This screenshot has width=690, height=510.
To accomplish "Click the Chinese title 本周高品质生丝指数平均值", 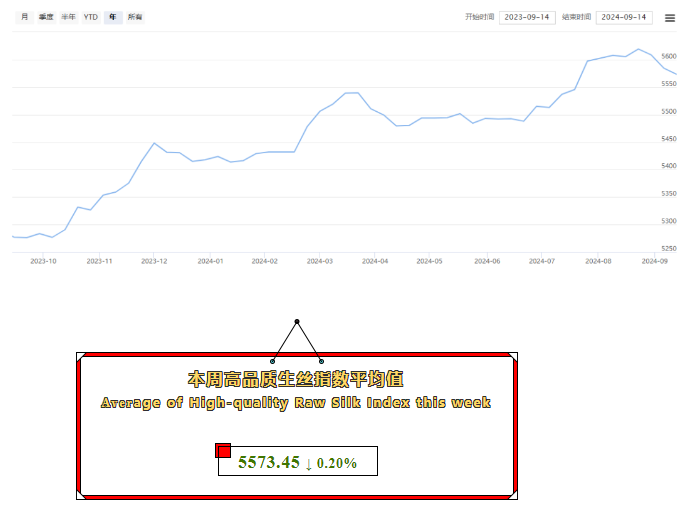I will click(x=296, y=380).
